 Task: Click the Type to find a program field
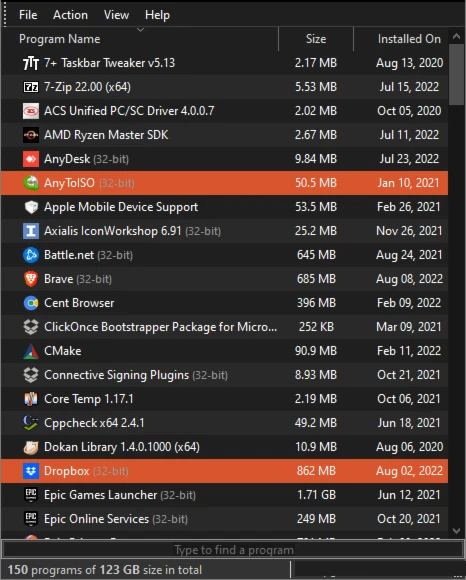click(x=233, y=550)
